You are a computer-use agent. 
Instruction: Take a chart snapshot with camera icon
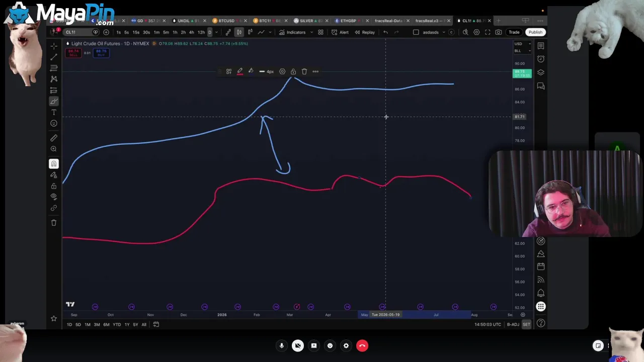pos(499,32)
